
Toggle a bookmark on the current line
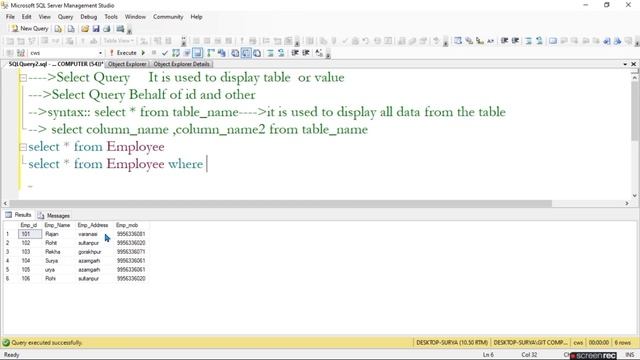pos(553,41)
